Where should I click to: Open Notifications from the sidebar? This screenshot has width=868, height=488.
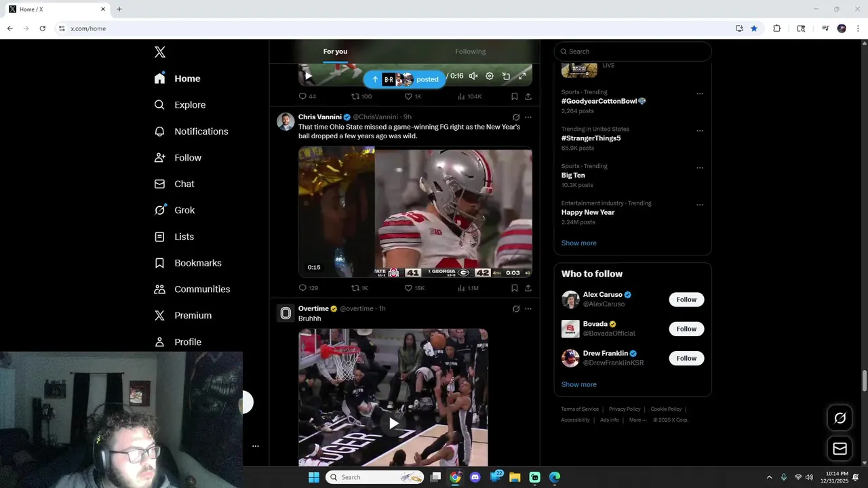click(x=191, y=131)
